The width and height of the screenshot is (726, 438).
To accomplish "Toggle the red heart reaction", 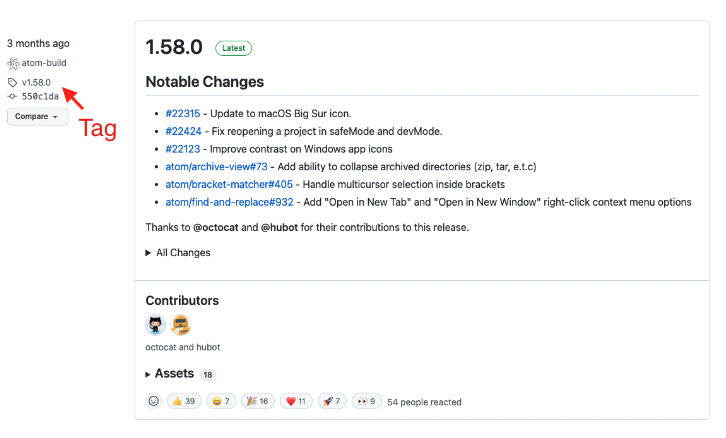I will (297, 401).
